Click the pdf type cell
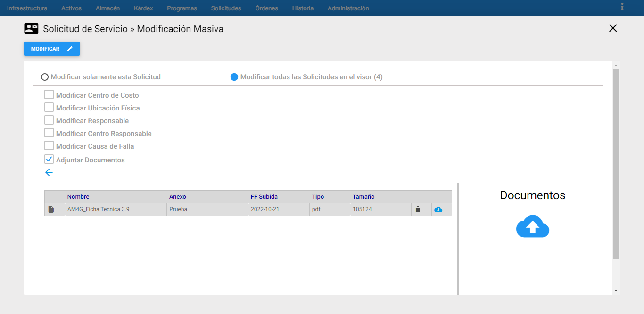644x314 pixels. point(316,209)
